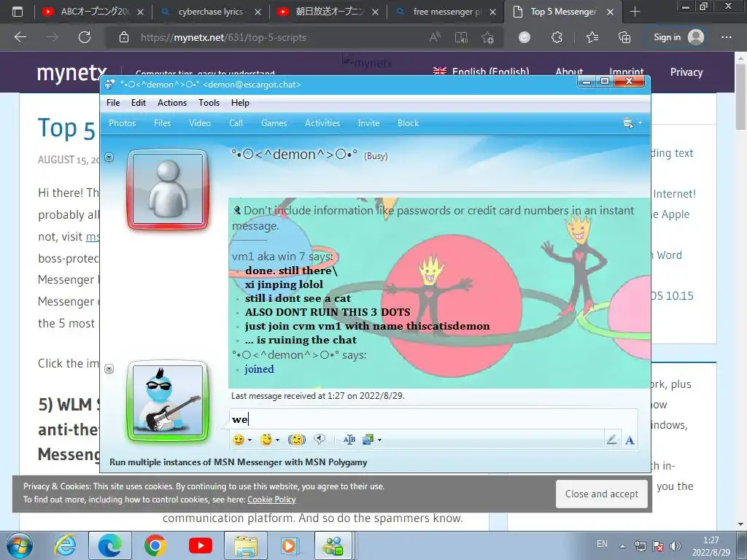Click the gray circular icon in Edge toolbar

pyautogui.click(x=524, y=37)
